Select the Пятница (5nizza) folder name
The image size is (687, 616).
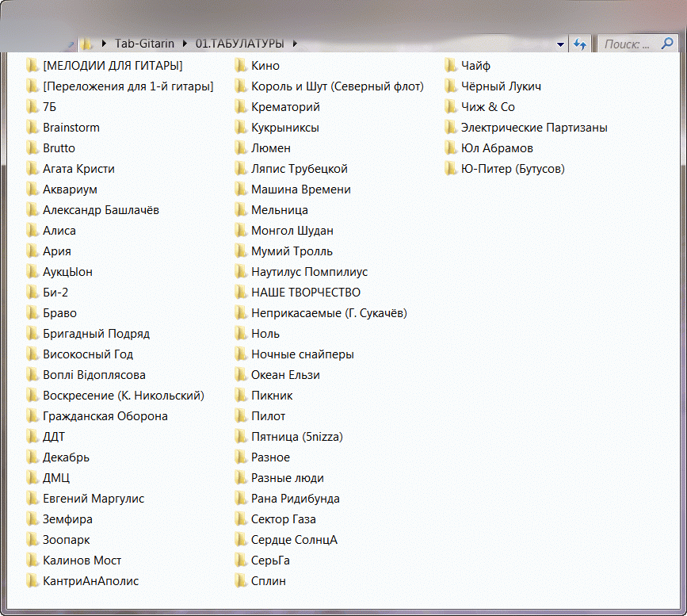point(297,437)
